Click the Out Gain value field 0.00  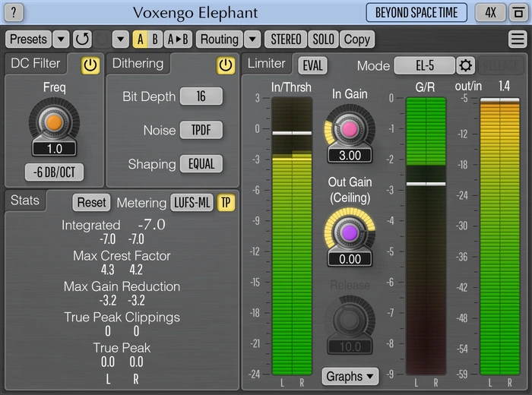coord(350,259)
